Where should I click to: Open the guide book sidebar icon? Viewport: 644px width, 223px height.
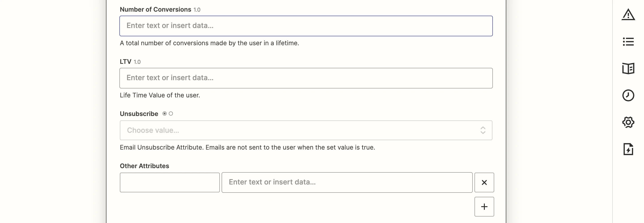tap(628, 68)
